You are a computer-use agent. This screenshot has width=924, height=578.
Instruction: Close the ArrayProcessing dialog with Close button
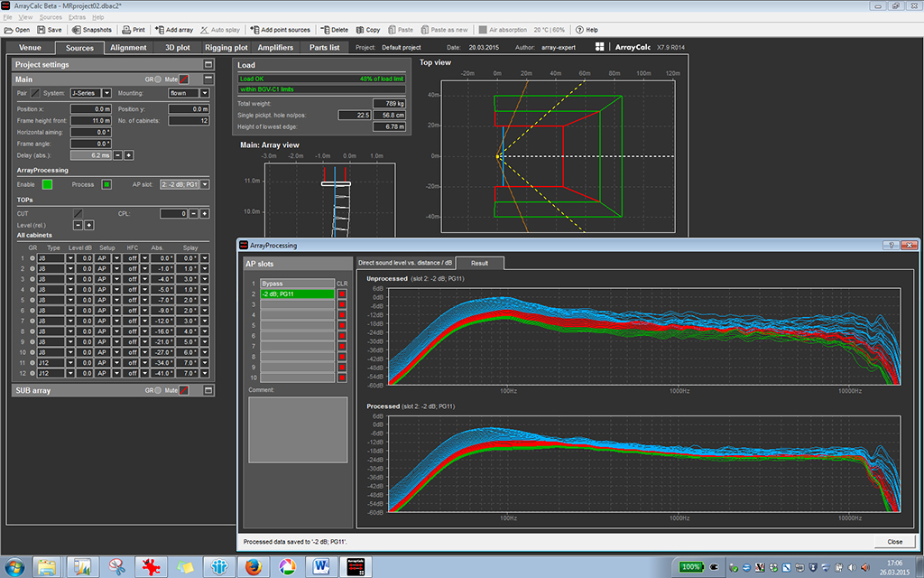coord(894,541)
